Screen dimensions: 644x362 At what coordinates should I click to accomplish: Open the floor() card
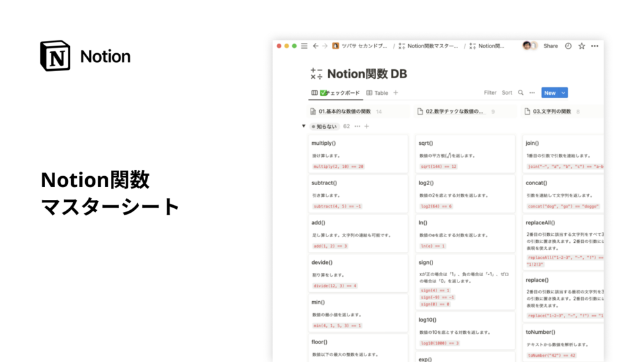pyautogui.click(x=358, y=349)
